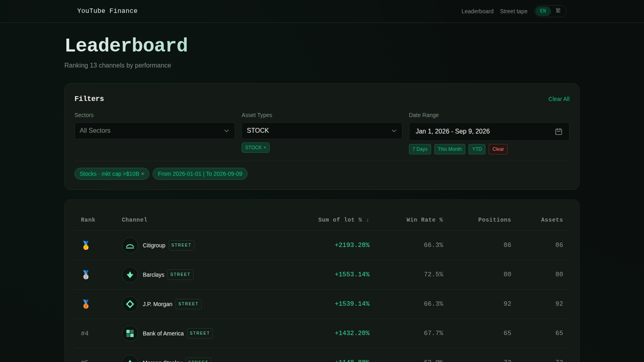
Task: Sort by Channel column header
Action: click(134, 220)
